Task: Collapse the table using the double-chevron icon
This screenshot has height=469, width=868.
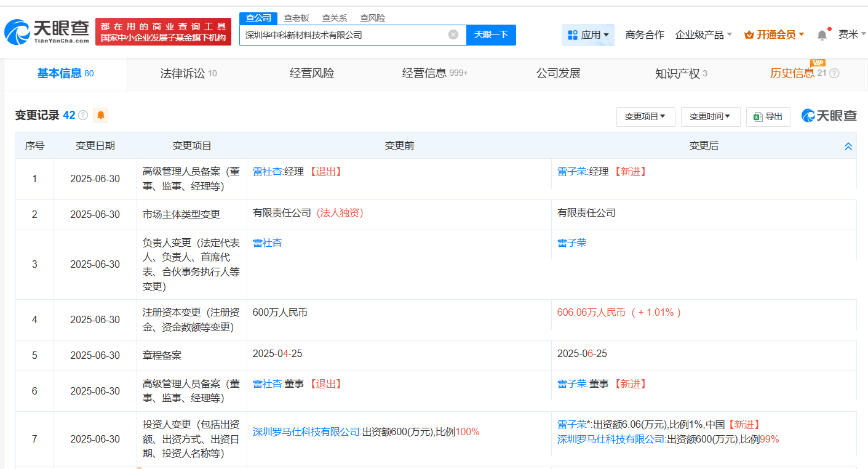Action: 848,146
